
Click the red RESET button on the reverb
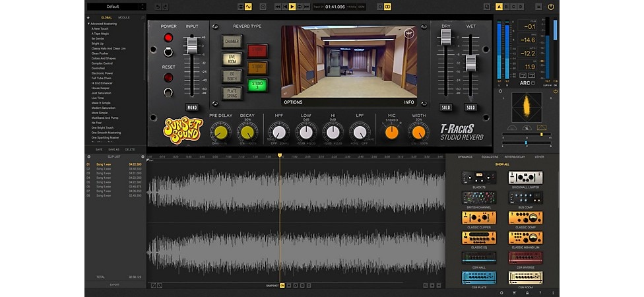(168, 78)
